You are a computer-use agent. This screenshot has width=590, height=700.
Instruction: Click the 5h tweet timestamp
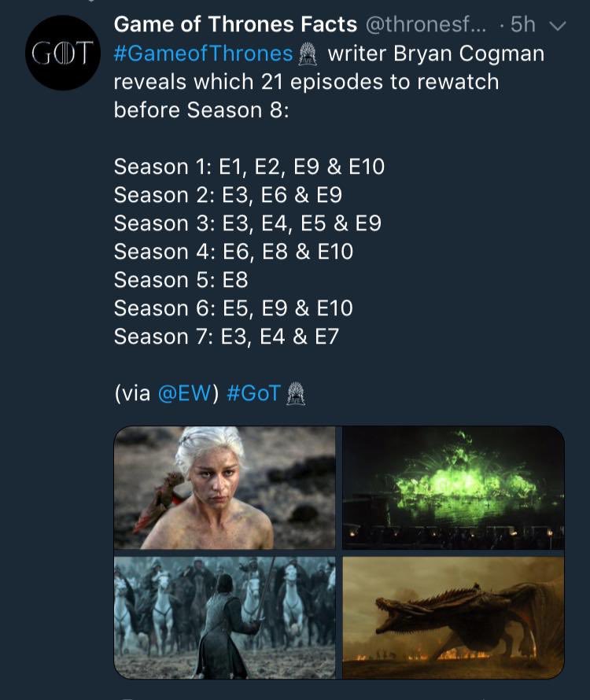pyautogui.click(x=523, y=24)
